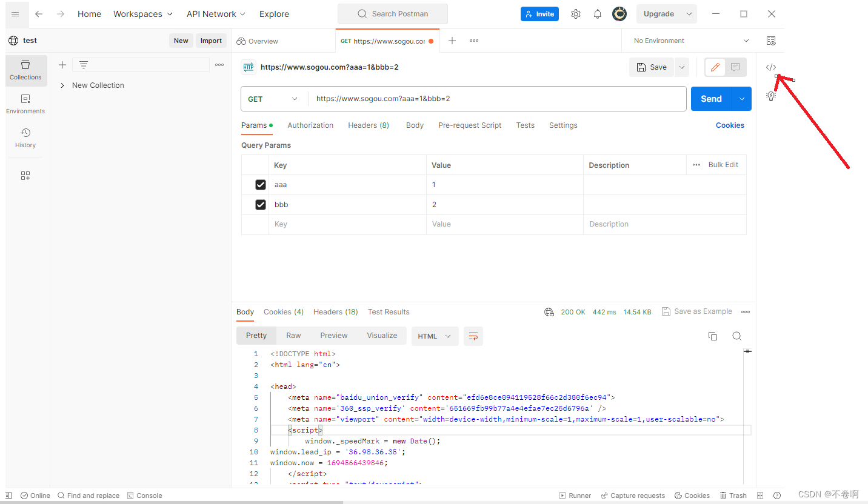This screenshot has height=504, width=868.
Task: View response Headers (18) tab
Action: pos(336,312)
